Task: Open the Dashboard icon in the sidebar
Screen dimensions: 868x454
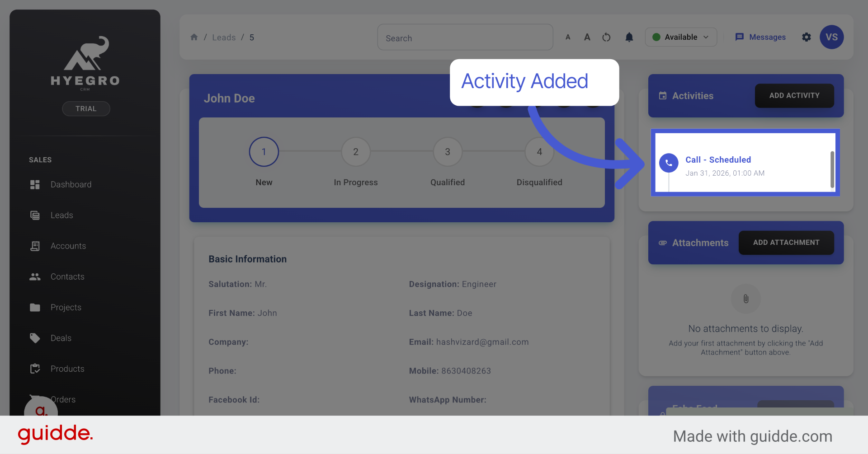Action: pyautogui.click(x=35, y=184)
